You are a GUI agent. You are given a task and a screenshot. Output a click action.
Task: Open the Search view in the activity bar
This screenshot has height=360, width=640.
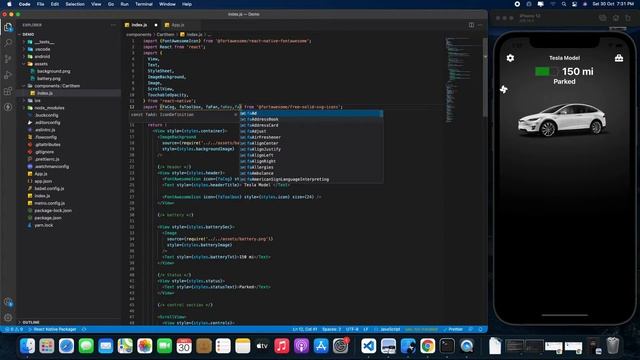click(x=8, y=42)
